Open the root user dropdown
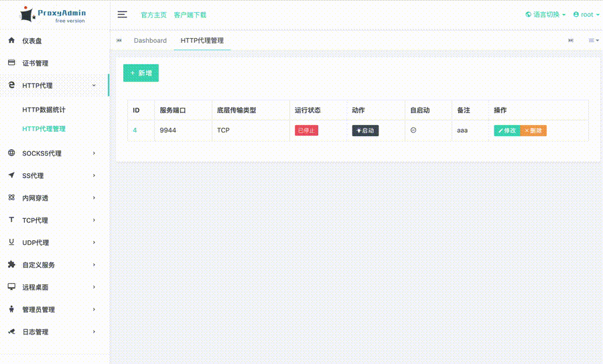603x364 pixels. (586, 15)
